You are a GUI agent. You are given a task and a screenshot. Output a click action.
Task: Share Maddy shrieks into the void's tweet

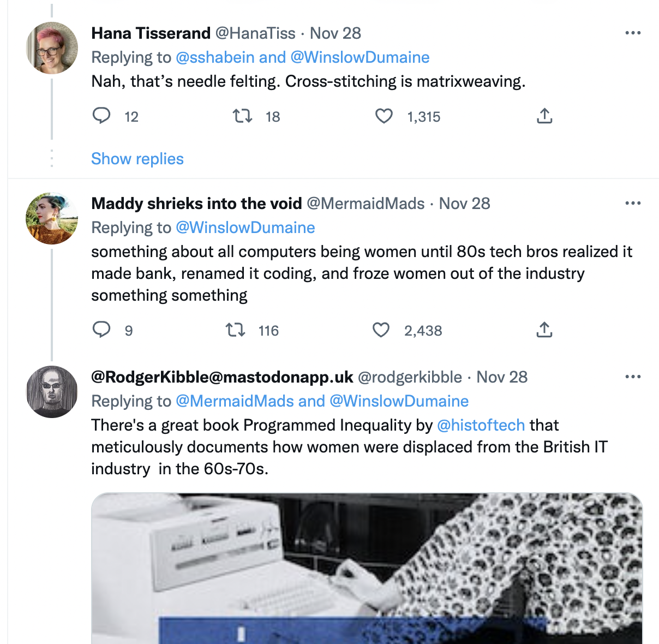tap(544, 330)
